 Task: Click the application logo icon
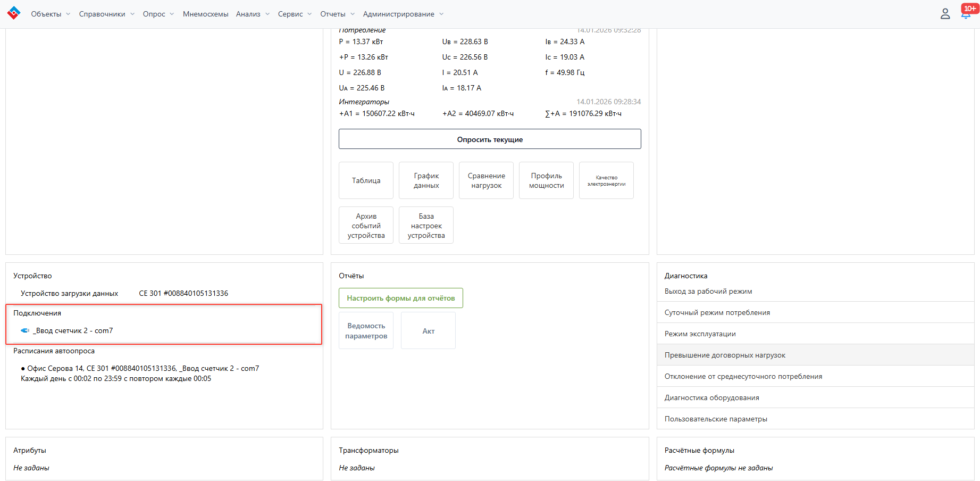pyautogui.click(x=14, y=13)
